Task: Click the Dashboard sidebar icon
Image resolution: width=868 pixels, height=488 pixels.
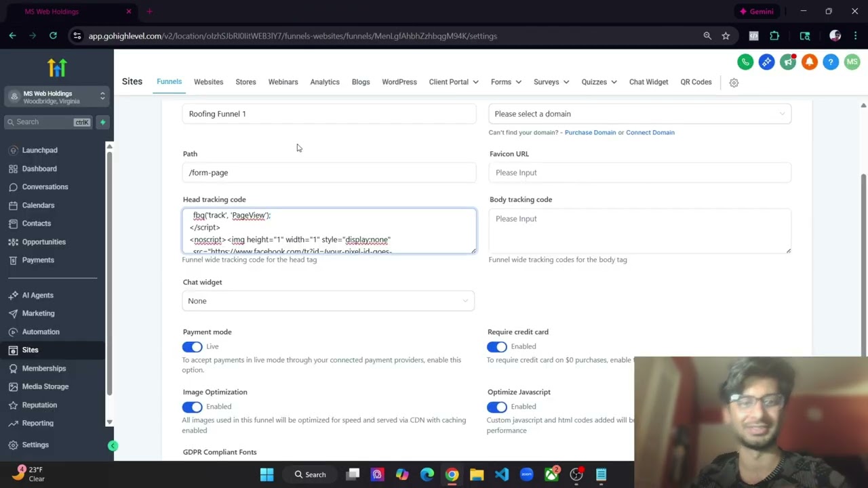Action: point(14,169)
